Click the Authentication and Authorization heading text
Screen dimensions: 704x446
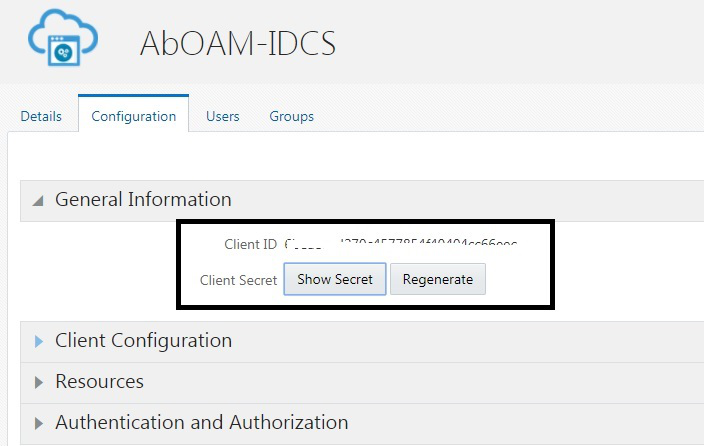tap(202, 422)
